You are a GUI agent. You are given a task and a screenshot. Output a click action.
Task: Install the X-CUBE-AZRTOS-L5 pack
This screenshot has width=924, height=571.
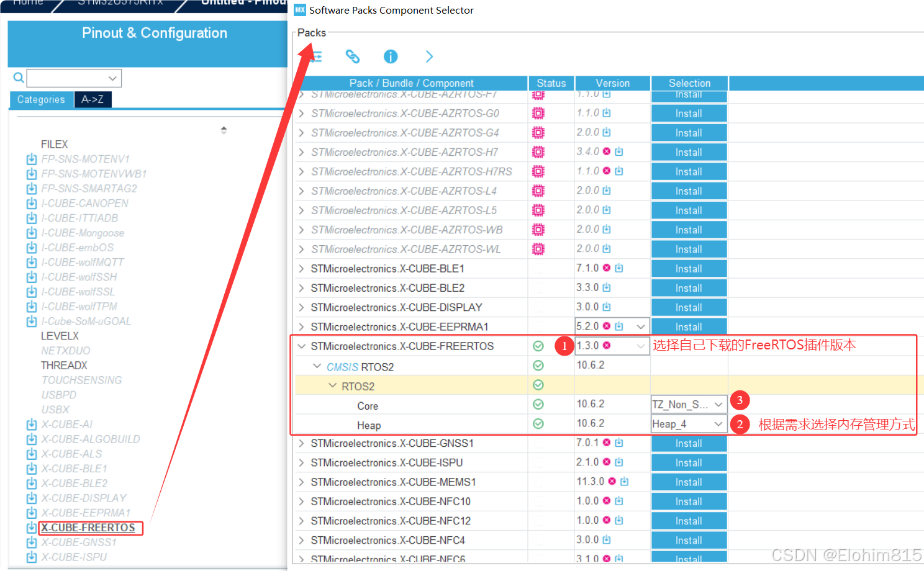coord(689,210)
